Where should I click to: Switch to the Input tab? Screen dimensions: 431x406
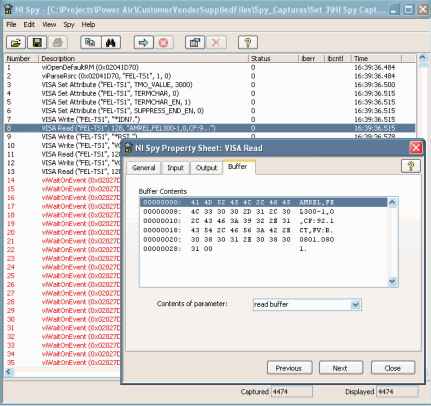(x=175, y=168)
